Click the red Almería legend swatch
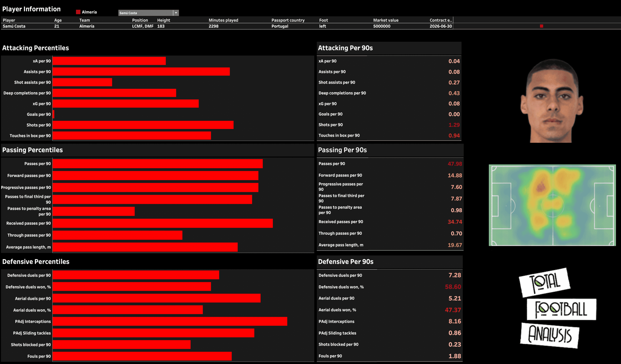621x364 pixels. click(78, 12)
